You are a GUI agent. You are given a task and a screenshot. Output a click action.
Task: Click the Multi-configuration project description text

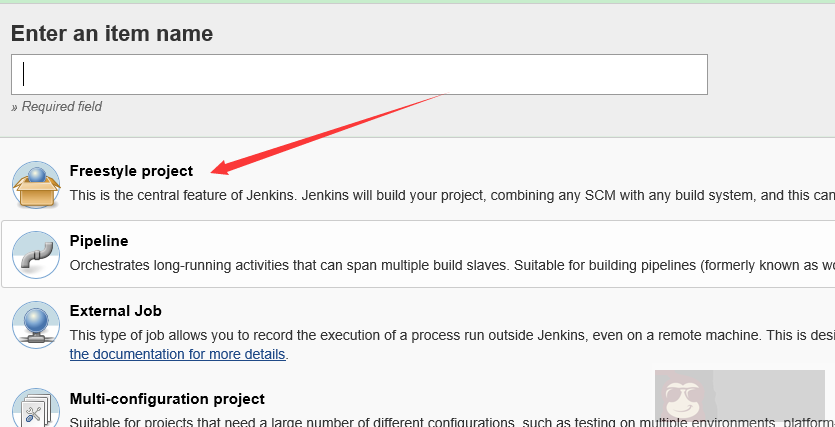(452, 422)
